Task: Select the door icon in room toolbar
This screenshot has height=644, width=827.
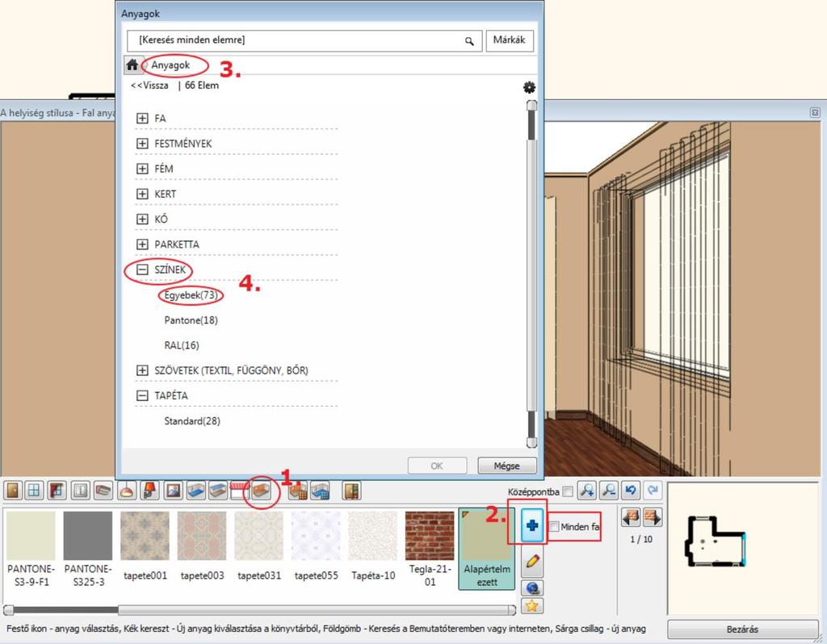Action: [x=12, y=491]
